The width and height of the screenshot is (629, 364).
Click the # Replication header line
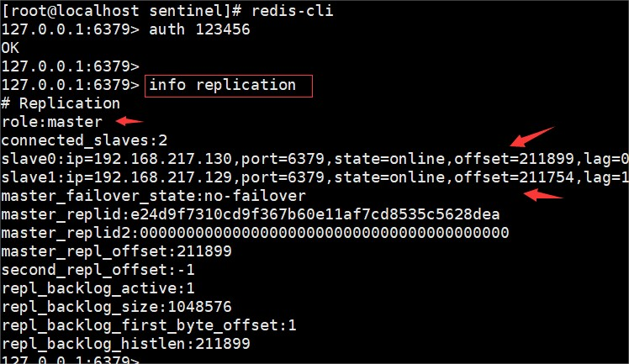click(61, 103)
